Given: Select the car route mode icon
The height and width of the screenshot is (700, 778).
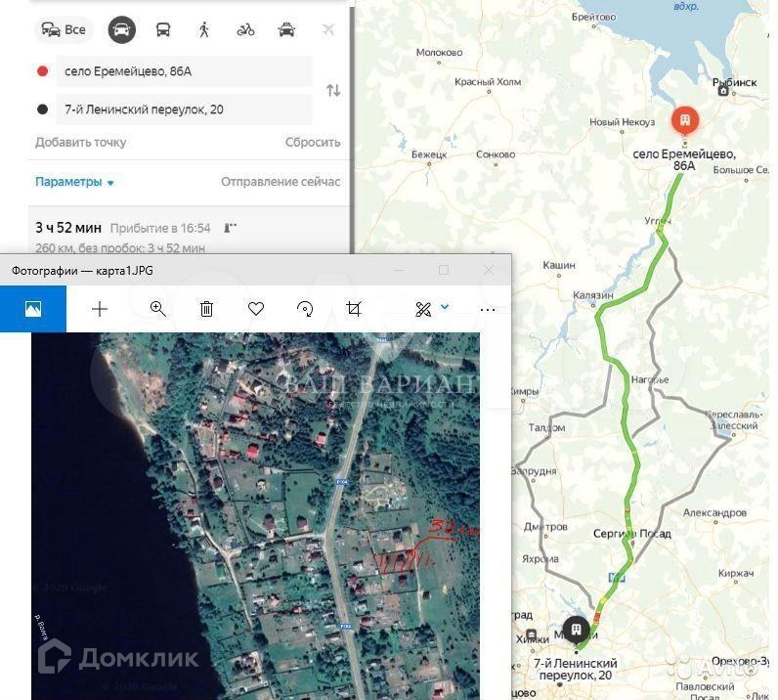Looking at the screenshot, I should coord(122,29).
